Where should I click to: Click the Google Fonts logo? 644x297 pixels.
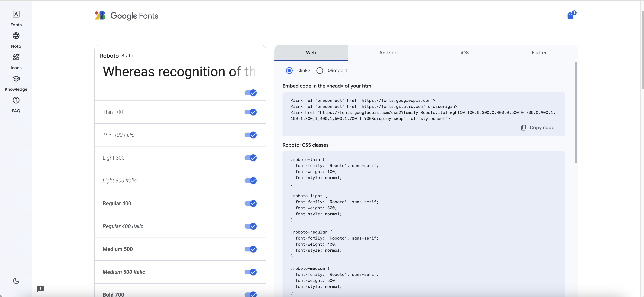[x=126, y=16]
